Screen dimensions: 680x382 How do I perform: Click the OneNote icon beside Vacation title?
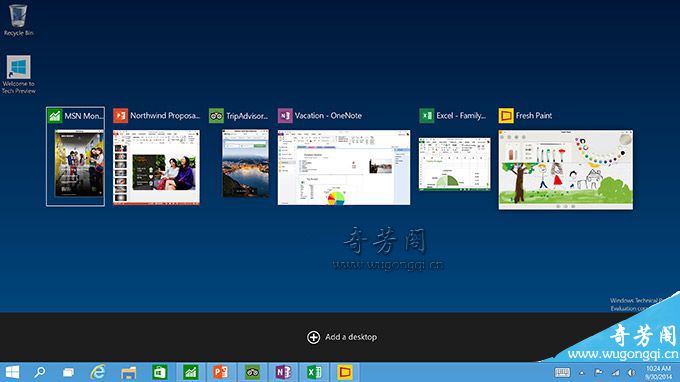pos(285,116)
